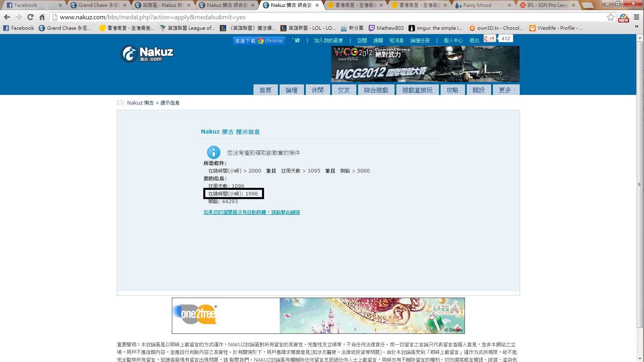644x362 pixels.
Task: Click the Google +1 button
Action: click(x=490, y=39)
